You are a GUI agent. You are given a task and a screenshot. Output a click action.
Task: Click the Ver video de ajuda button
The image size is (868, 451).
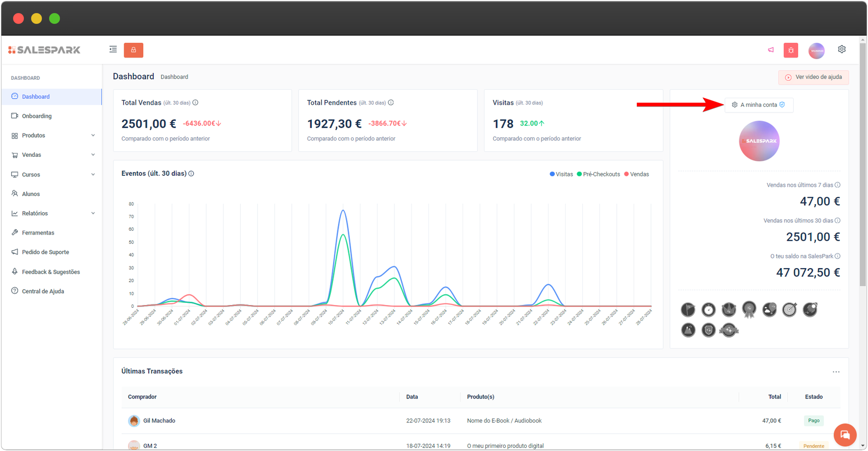813,77
